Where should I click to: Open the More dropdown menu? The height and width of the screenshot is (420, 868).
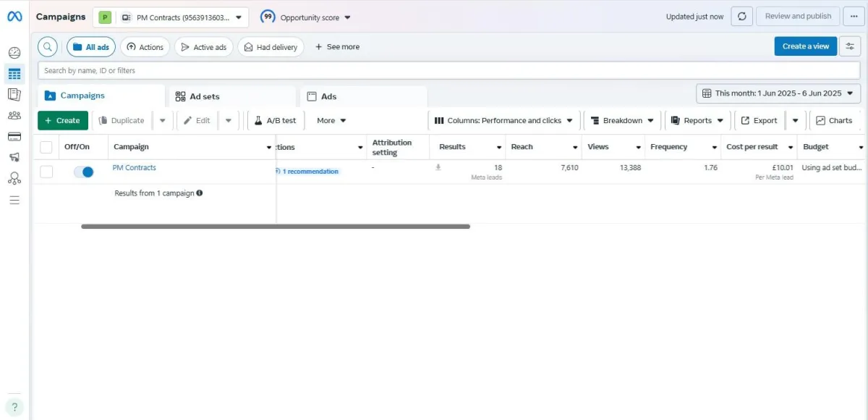click(331, 121)
